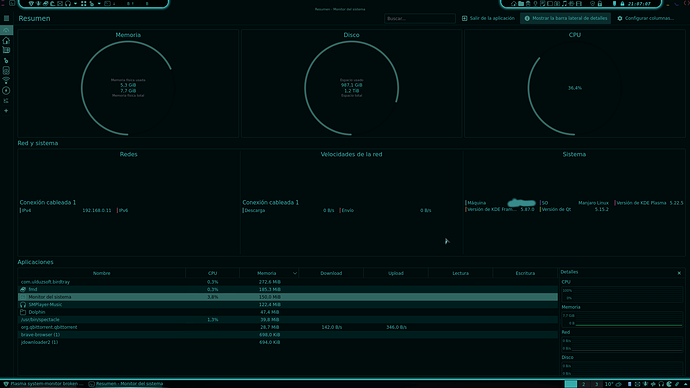Click the headphones icon in top left panel
Screen dimensions: 690x388
68,4
